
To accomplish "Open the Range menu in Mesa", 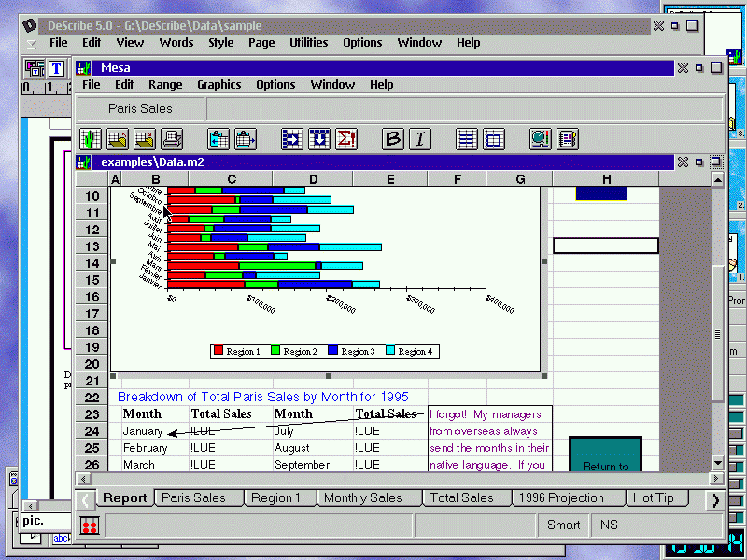I will pyautogui.click(x=165, y=85).
